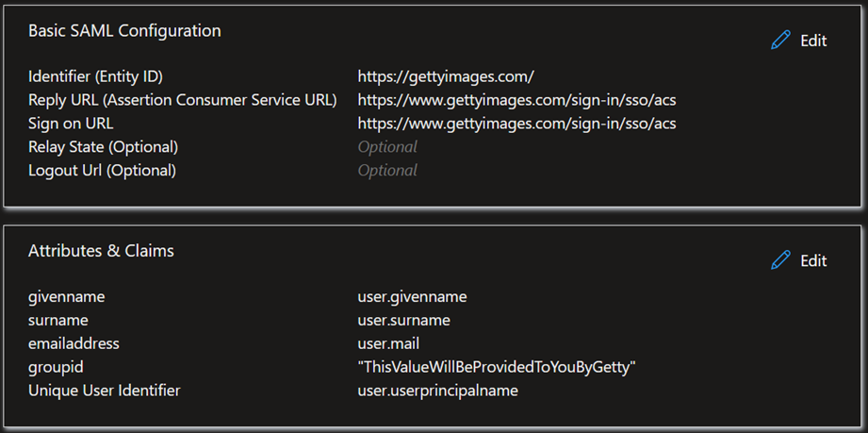Screen dimensions: 868x433
Task: Click the user.givenname claim value
Action: (413, 297)
